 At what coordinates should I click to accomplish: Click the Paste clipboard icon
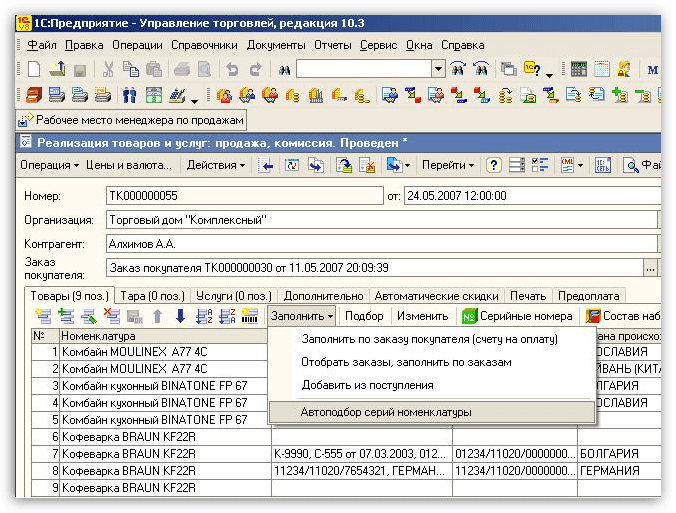[x=153, y=69]
